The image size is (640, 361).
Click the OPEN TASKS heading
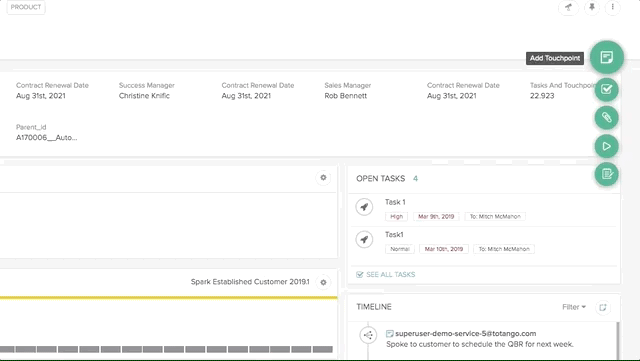tap(380, 178)
